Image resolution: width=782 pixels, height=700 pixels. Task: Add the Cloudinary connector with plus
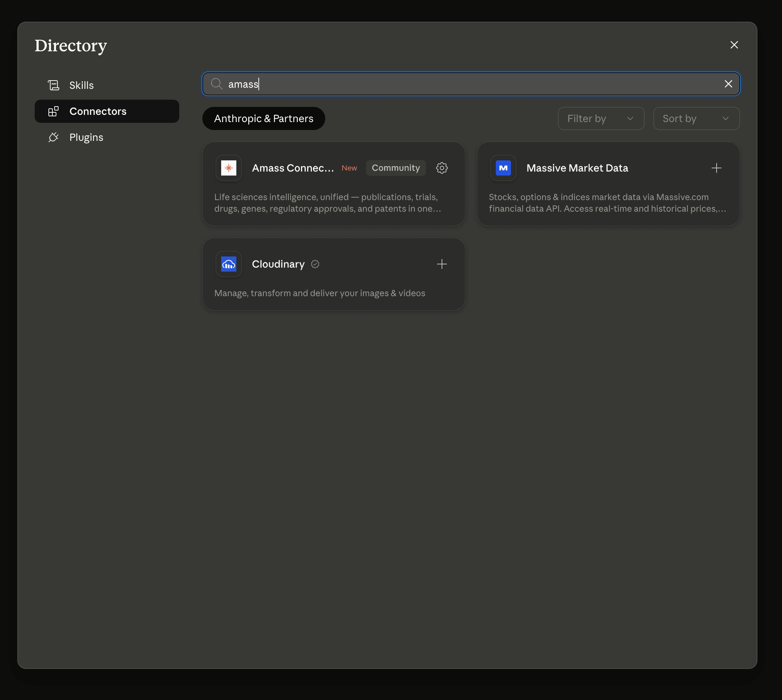(x=442, y=264)
